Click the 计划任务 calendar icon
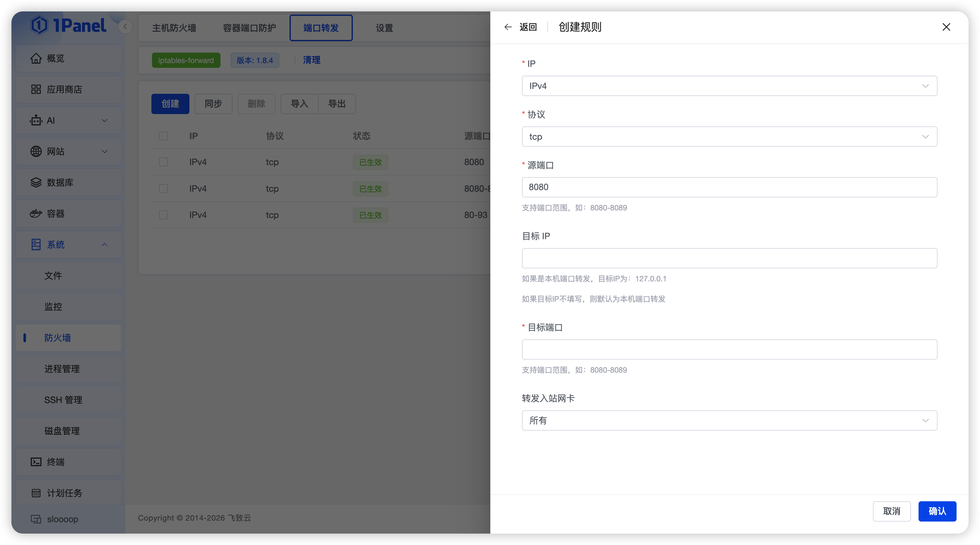 (36, 493)
